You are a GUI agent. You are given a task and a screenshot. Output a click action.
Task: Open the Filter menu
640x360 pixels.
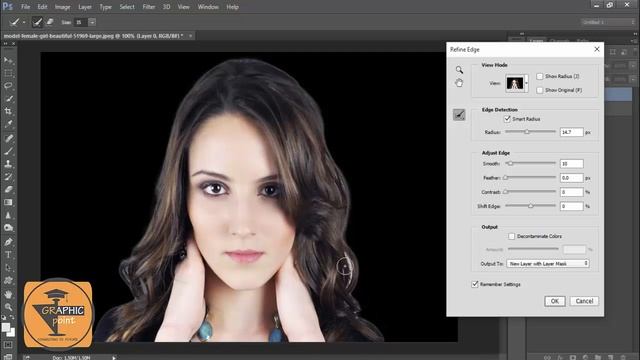[x=149, y=7]
